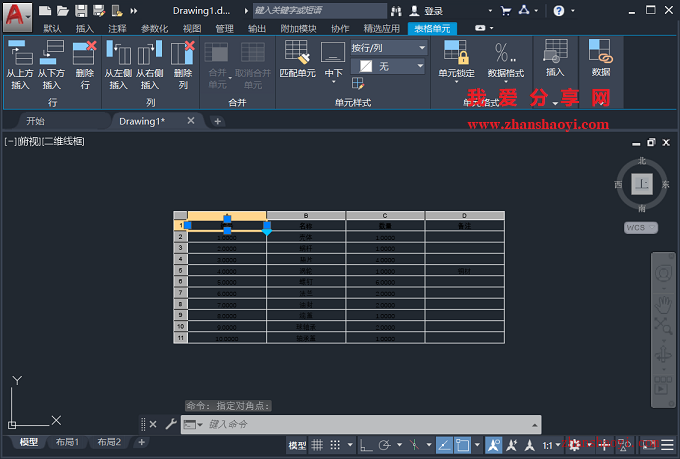Toggle 2D object snap square icon

coord(462,445)
